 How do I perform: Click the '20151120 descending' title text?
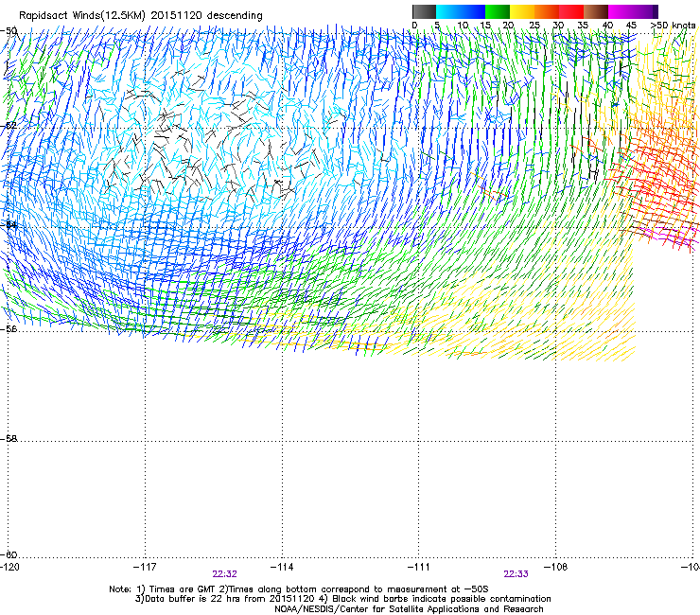(x=206, y=16)
